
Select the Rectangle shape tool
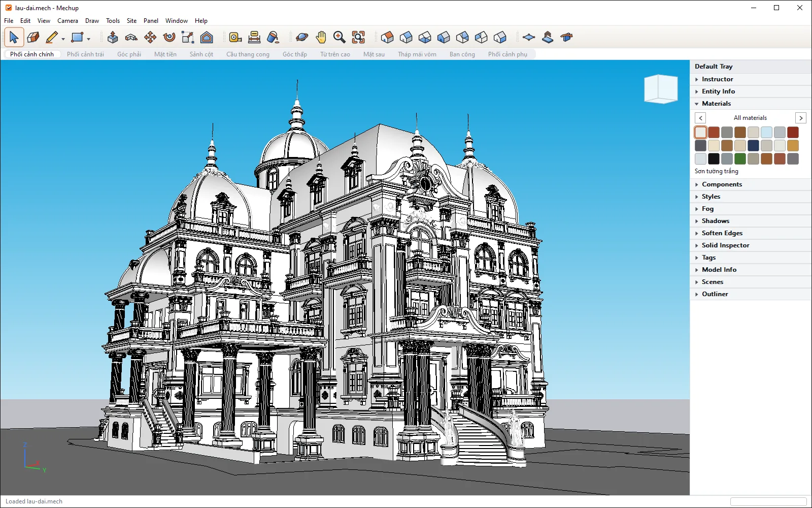point(77,37)
